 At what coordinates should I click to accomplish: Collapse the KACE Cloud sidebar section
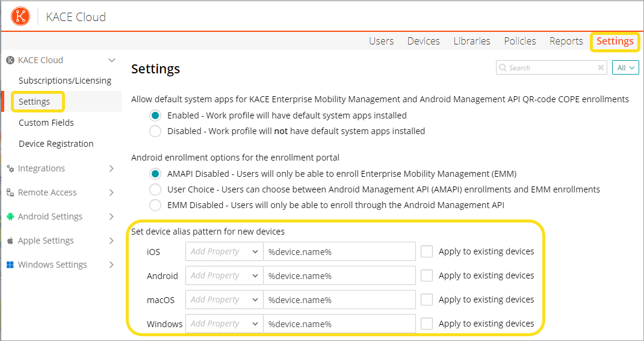pos(111,60)
